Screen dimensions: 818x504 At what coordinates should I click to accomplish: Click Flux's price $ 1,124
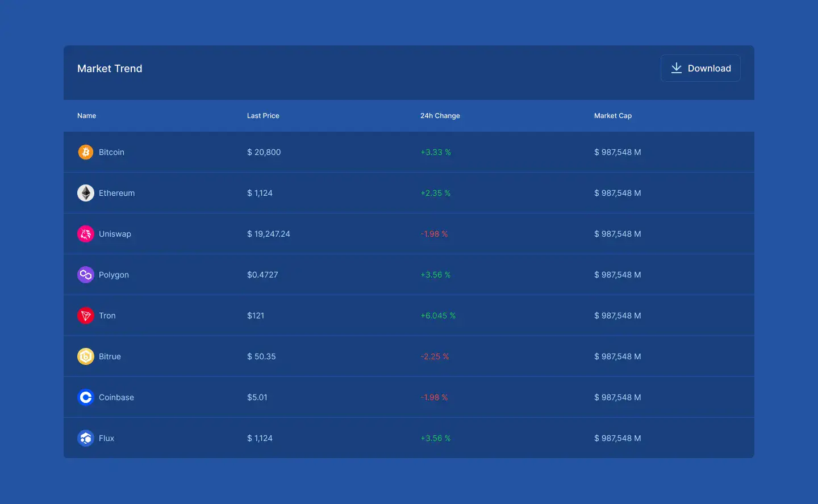[x=260, y=438]
